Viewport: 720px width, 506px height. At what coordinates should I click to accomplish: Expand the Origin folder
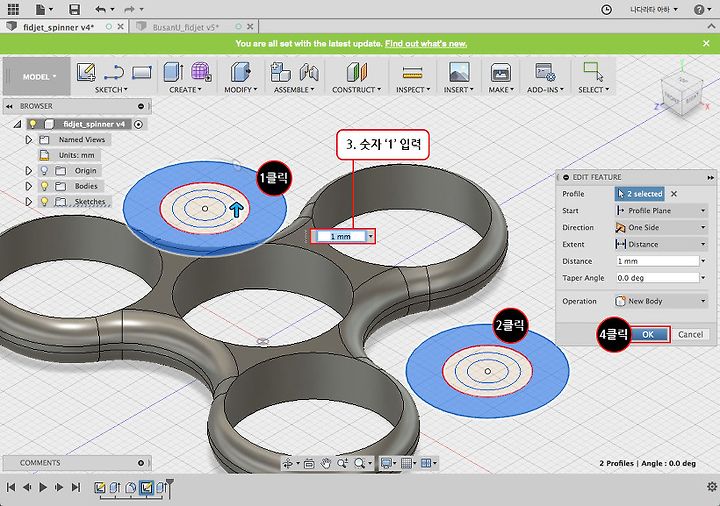[x=28, y=170]
